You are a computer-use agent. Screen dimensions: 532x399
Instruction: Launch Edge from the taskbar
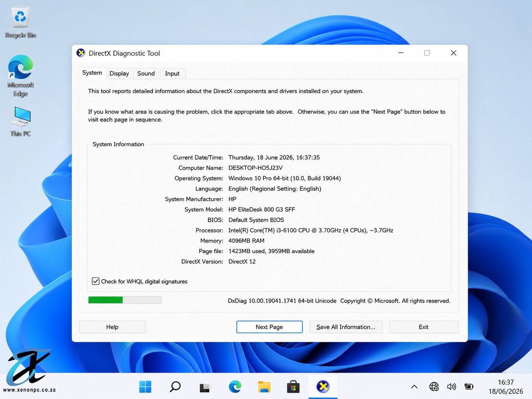(235, 387)
